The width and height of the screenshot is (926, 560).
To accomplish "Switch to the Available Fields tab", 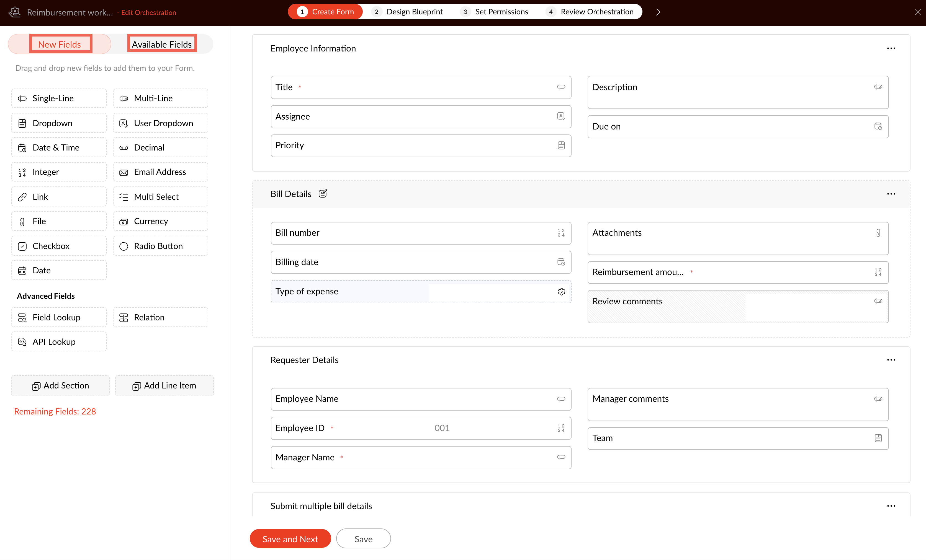I will (162, 44).
